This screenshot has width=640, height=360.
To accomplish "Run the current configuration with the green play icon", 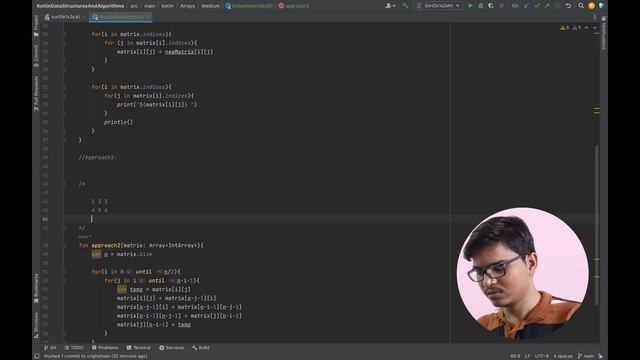I will coord(470,6).
